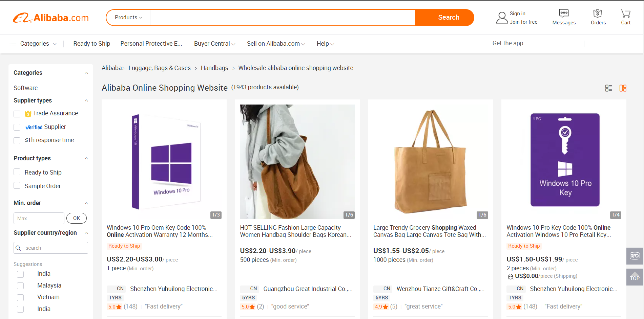Open the Sign in user icon
This screenshot has height=319, width=644.
pyautogui.click(x=502, y=18)
